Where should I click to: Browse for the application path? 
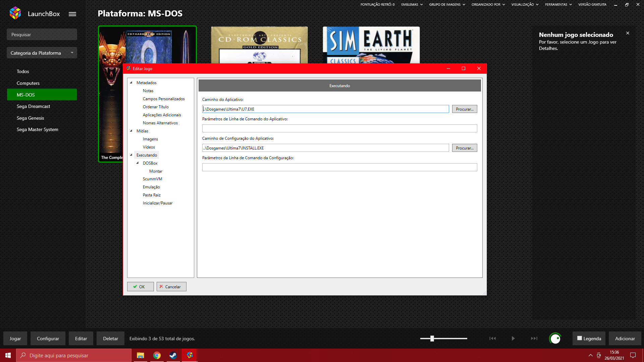(465, 109)
